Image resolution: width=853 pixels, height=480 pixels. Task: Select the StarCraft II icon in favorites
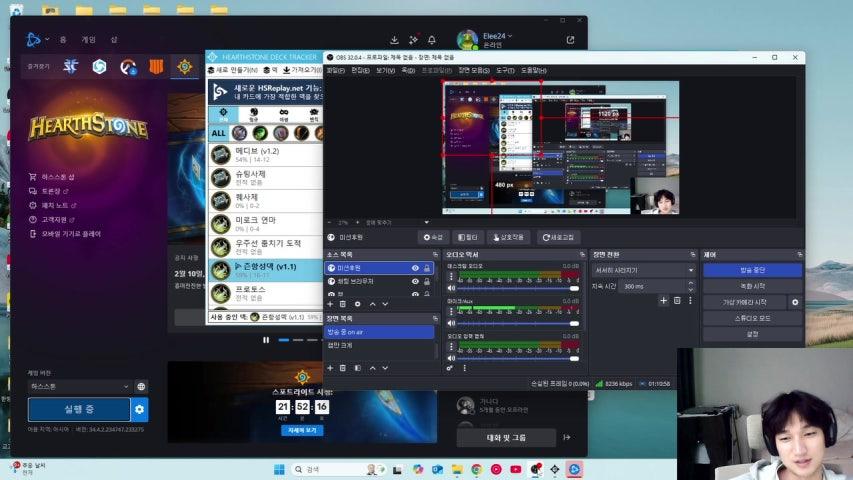[71, 67]
